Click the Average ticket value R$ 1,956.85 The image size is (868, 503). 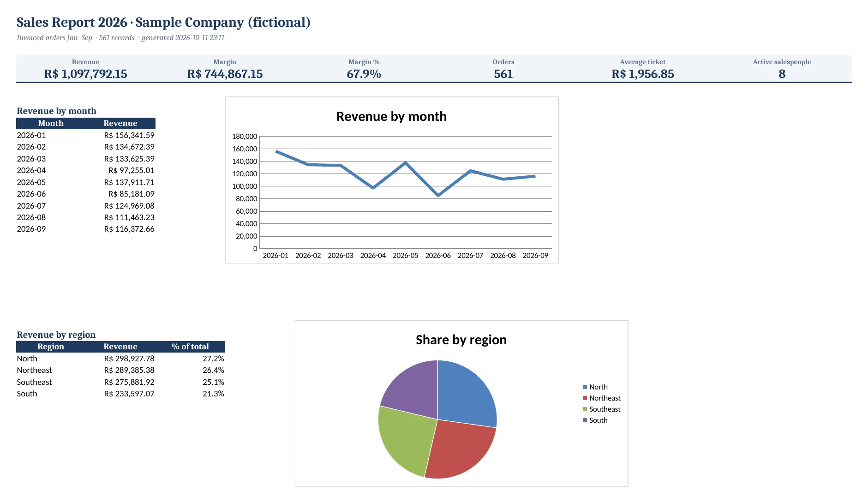pos(643,74)
